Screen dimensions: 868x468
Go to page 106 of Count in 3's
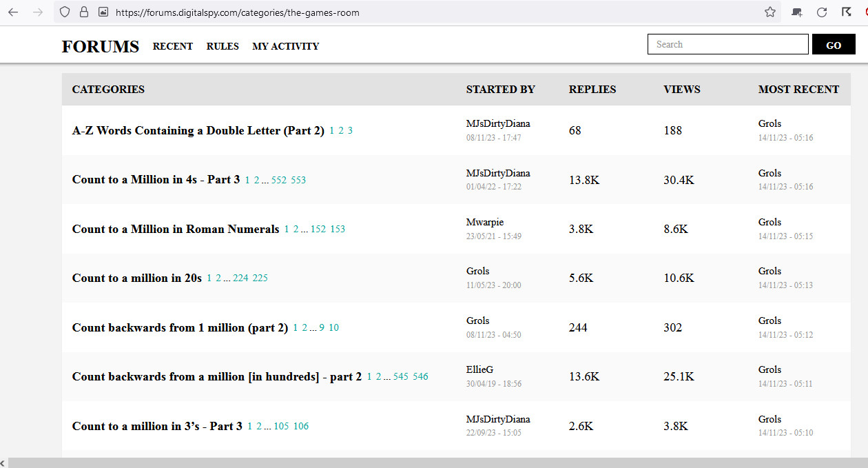coord(301,427)
